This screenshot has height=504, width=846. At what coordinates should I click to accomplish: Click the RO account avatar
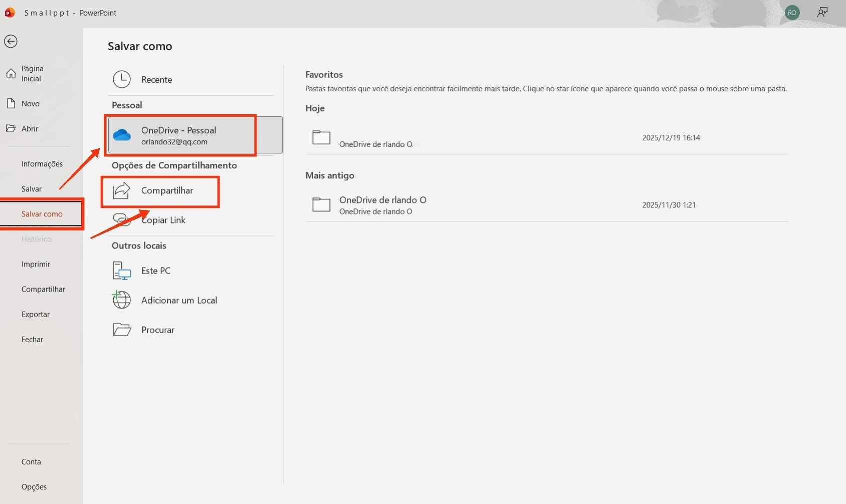pos(792,13)
